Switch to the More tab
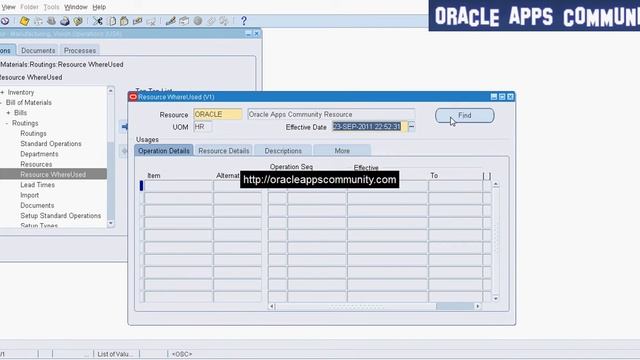 (x=342, y=151)
